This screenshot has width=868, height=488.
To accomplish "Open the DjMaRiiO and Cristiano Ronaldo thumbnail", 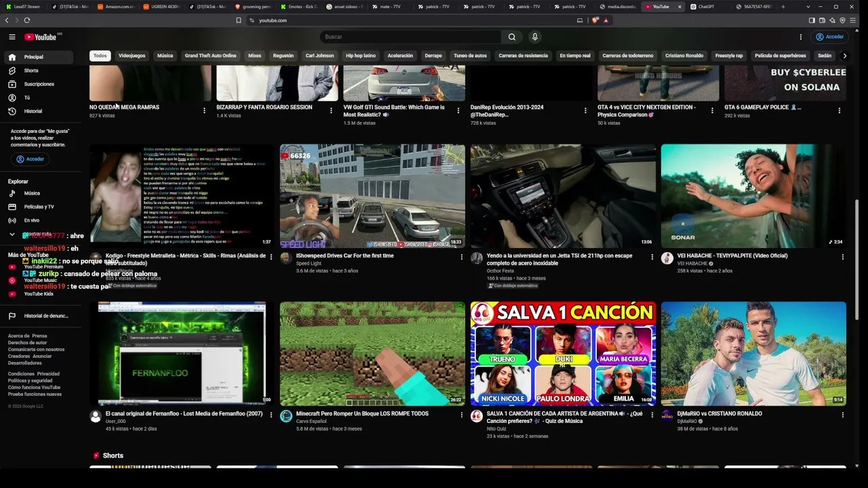I will click(x=753, y=354).
